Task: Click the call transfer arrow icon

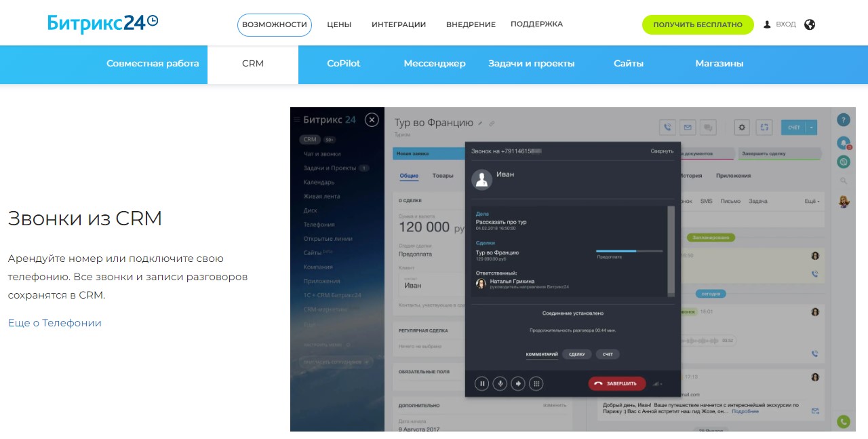Action: (x=518, y=383)
